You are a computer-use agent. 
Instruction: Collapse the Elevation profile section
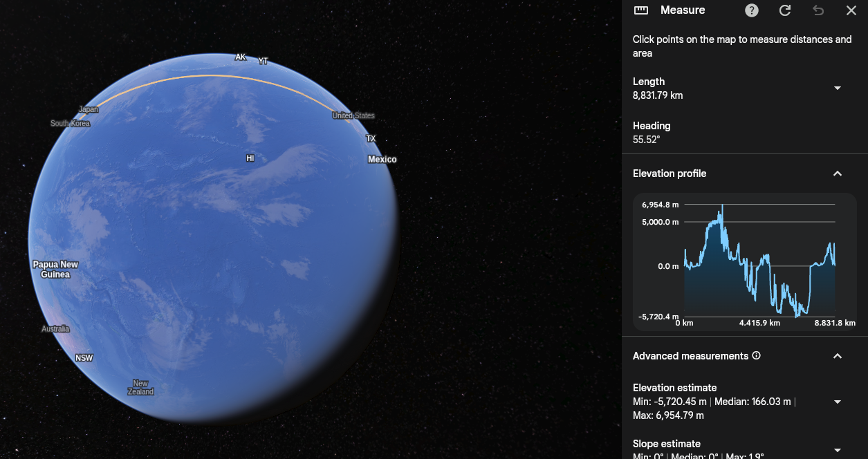(x=838, y=174)
